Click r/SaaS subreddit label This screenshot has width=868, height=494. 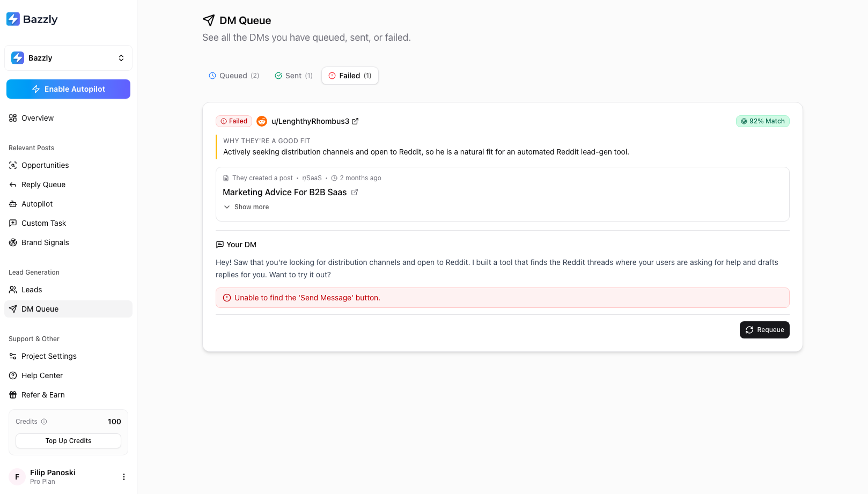click(x=312, y=178)
